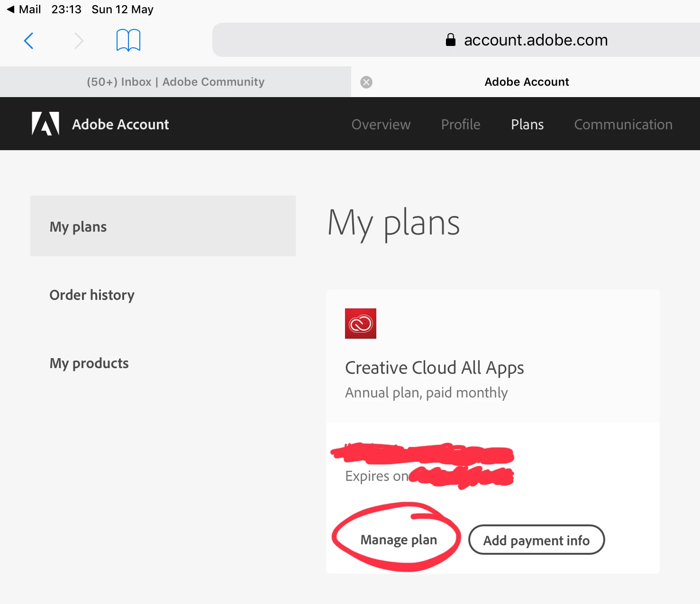Click the 'Annual plan, paid monthly' text
700x604 pixels.
pos(427,393)
